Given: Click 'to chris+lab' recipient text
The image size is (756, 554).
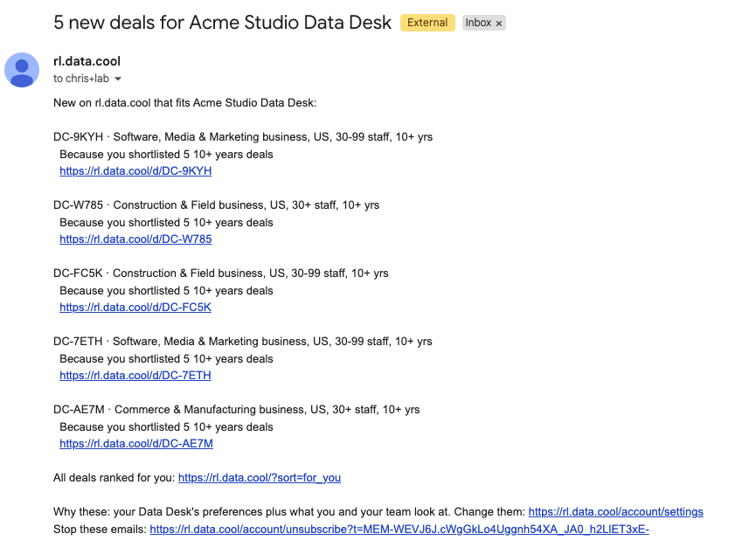Looking at the screenshot, I should (x=81, y=79).
